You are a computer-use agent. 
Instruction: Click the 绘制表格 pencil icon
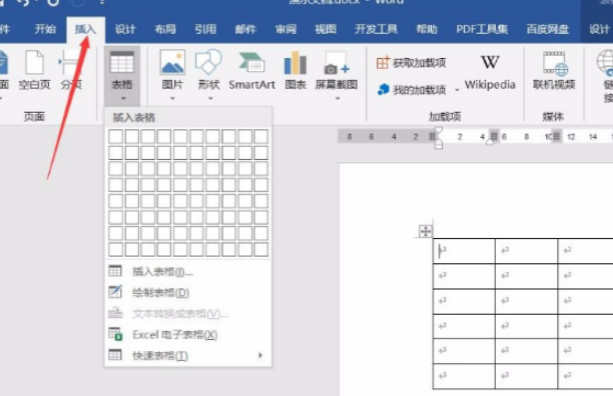point(115,292)
